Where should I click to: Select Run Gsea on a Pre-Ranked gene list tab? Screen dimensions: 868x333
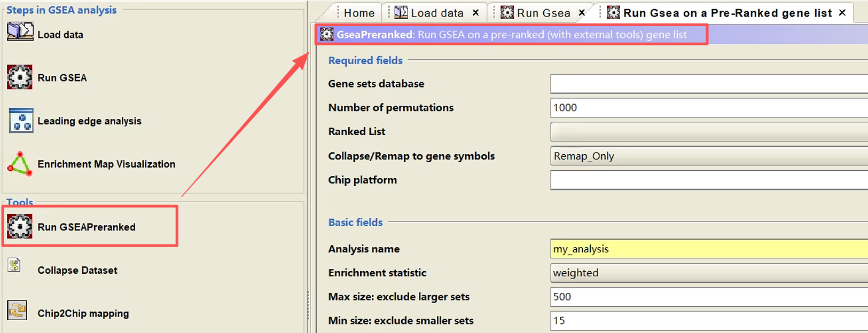(x=728, y=13)
